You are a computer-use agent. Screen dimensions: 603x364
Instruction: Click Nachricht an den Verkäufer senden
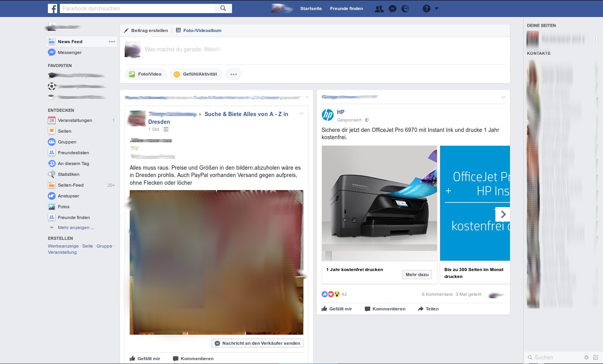(x=257, y=343)
